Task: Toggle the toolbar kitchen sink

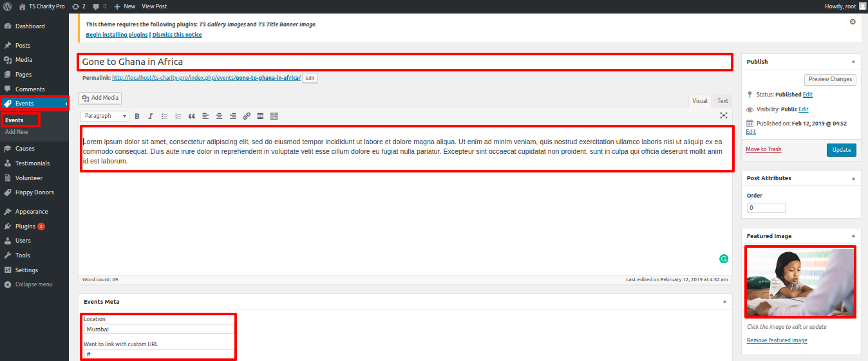Action: coord(274,116)
